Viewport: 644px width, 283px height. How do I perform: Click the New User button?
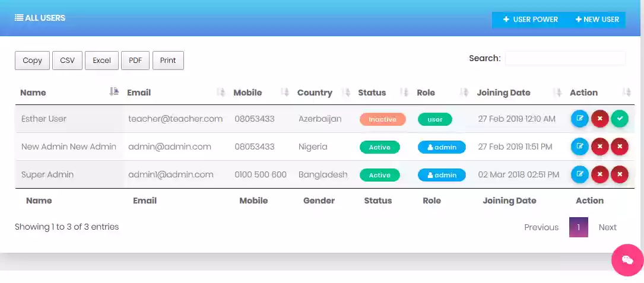point(597,20)
